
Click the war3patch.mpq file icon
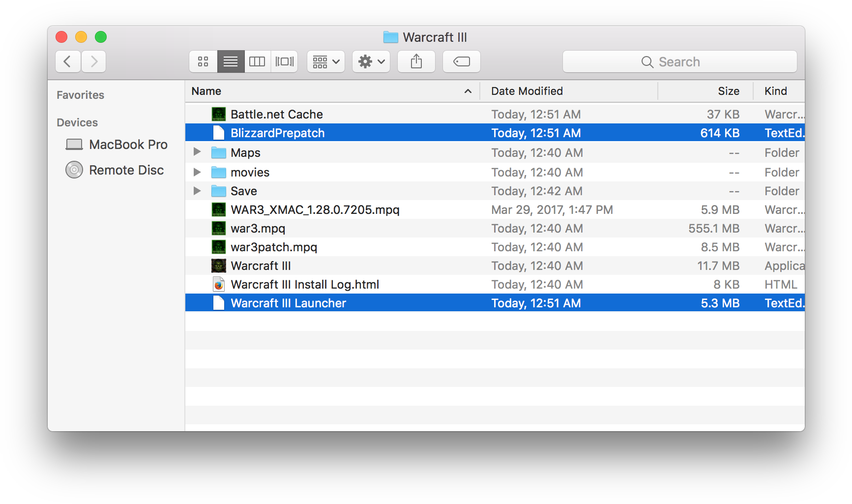pos(219,247)
